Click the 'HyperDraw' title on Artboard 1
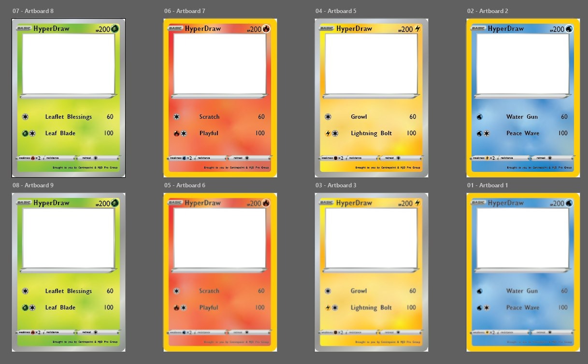Screen dimensions: 588x364 click(x=506, y=203)
